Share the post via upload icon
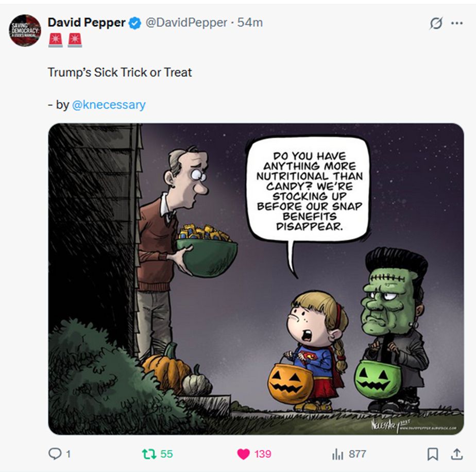 [457, 454]
